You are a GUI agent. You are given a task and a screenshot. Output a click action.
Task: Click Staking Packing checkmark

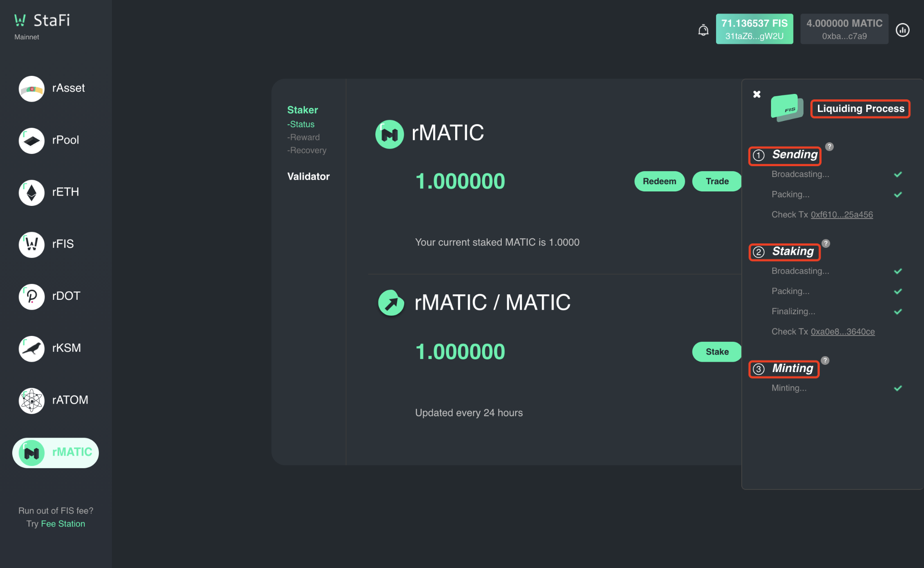(x=898, y=291)
